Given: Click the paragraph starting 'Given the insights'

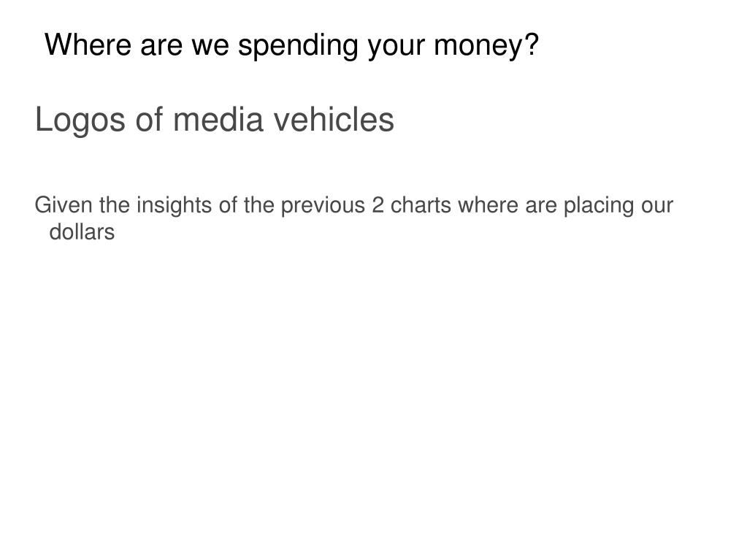Looking at the screenshot, I should click(x=353, y=218).
